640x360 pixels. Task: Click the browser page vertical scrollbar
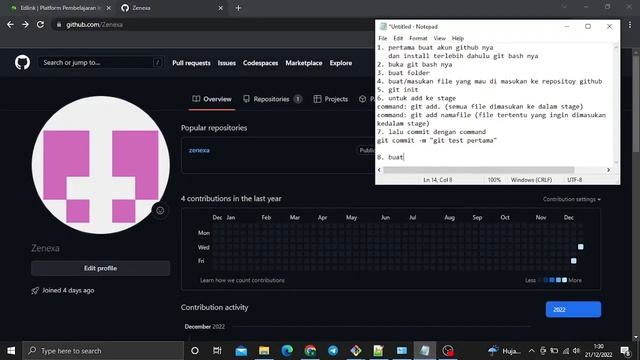(x=636, y=104)
